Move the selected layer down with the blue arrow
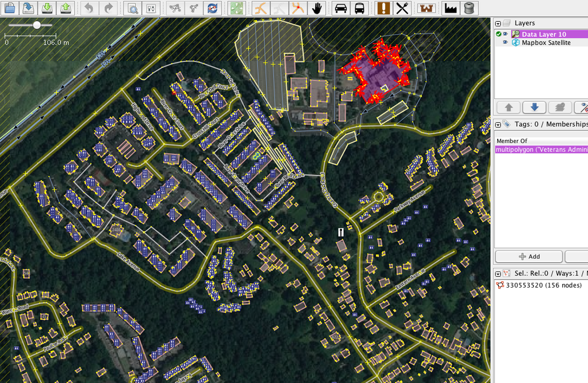 (534, 107)
